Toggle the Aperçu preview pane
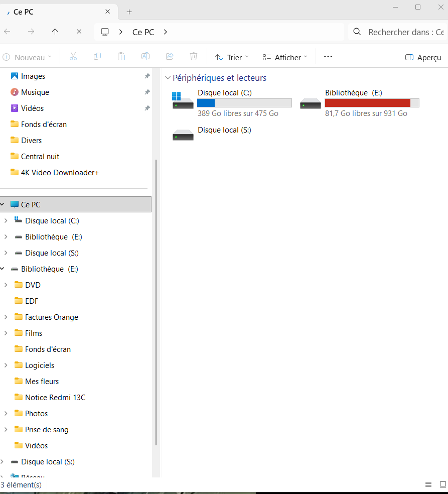 pos(423,57)
